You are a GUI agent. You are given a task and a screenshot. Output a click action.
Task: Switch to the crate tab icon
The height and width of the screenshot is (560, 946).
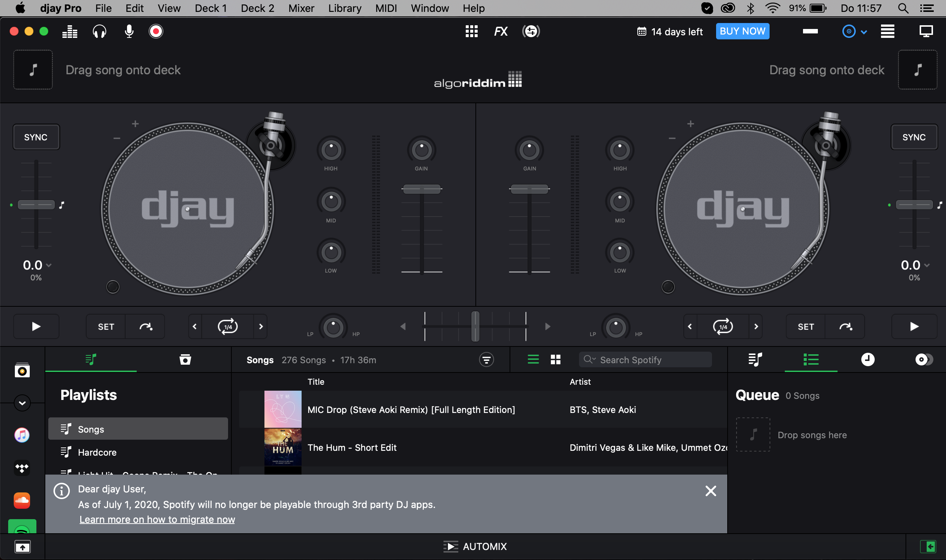pyautogui.click(x=185, y=359)
